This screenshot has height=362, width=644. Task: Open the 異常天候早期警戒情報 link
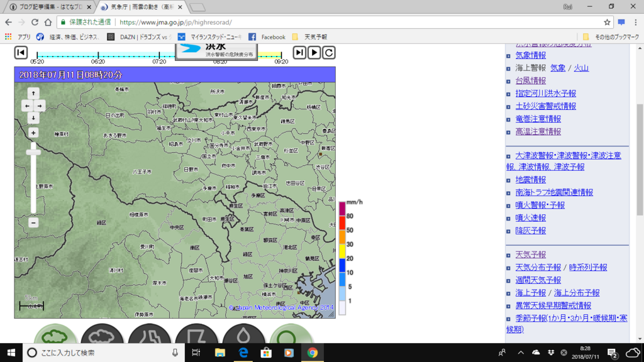point(553,305)
